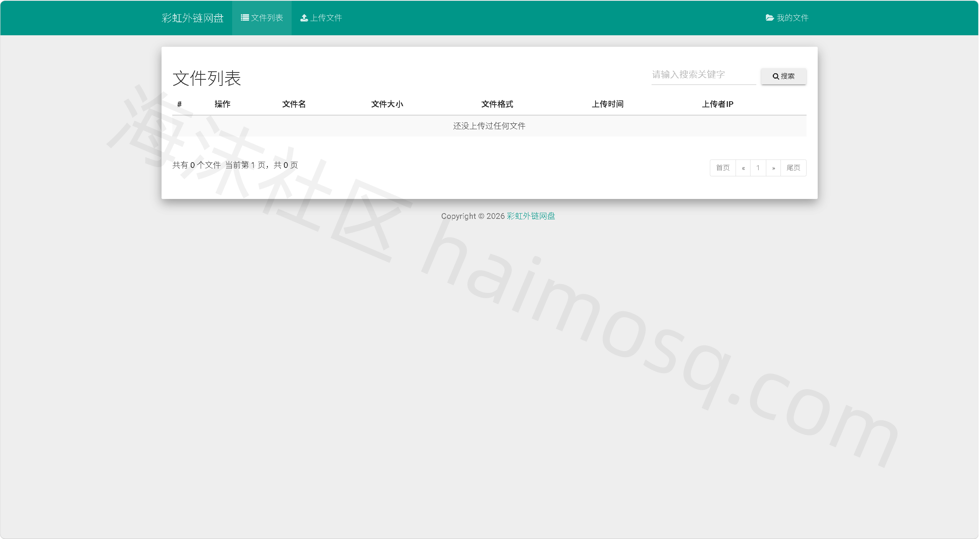Select page 1 in pagination
This screenshot has height=539, width=980.
758,168
